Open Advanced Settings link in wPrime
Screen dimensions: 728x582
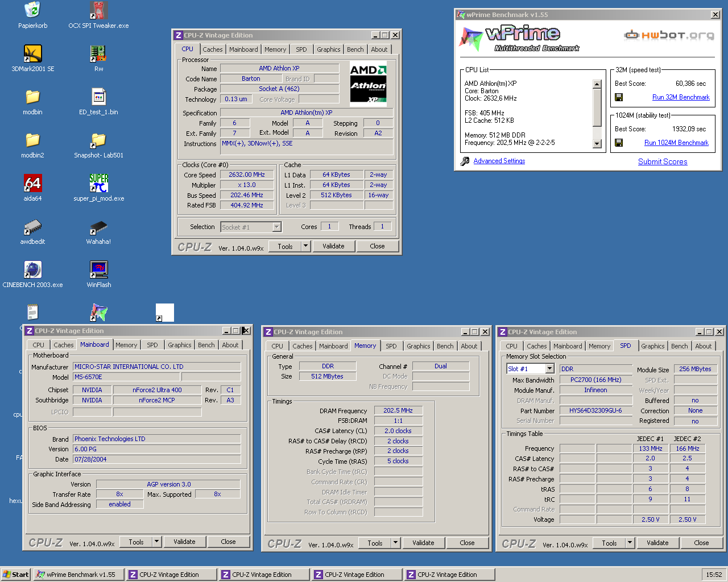(499, 161)
